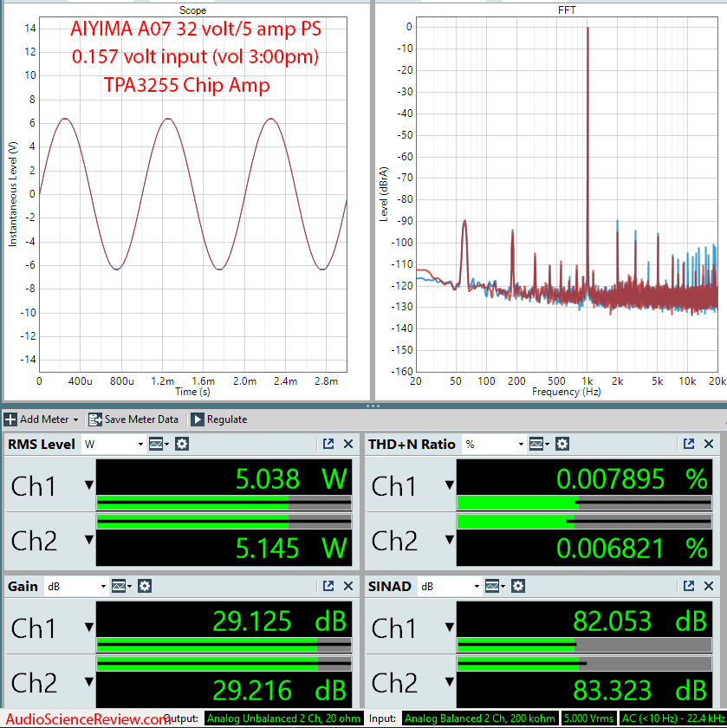Screen dimensions: 727x728
Task: Click the AC (<10 Hz) - 22.4 kHz filter field
Action: [x=673, y=718]
